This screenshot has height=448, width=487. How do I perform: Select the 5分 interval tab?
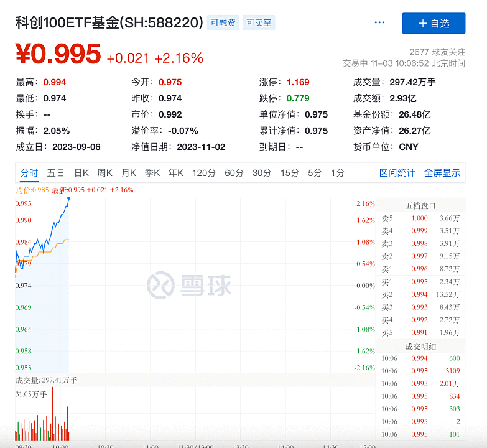315,173
